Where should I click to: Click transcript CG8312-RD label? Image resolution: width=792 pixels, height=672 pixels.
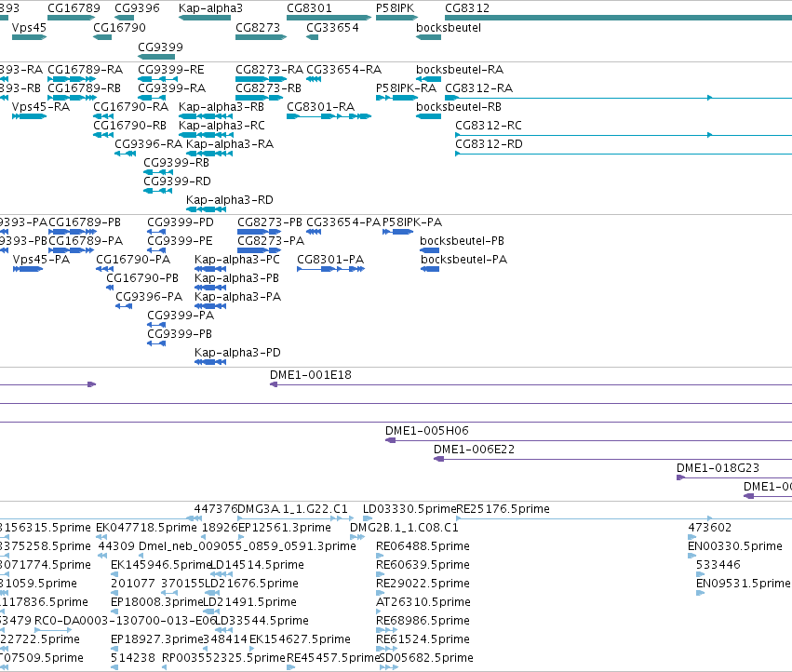coord(489,144)
